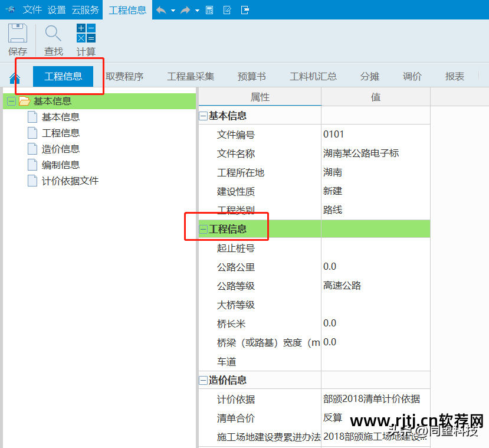Image resolution: width=489 pixels, height=448 pixels.
Task: Open the redo history dropdown arrow
Action: coord(197,11)
